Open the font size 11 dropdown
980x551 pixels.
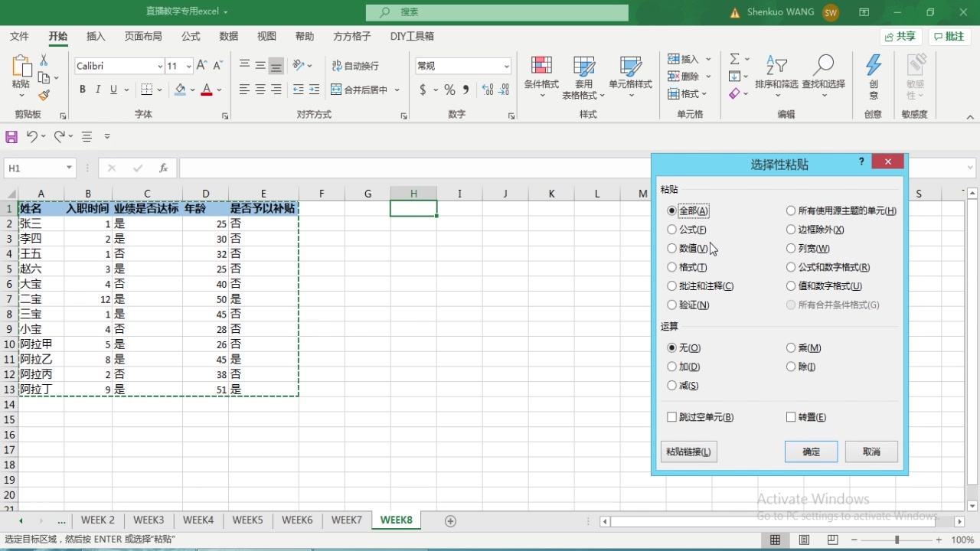[188, 66]
